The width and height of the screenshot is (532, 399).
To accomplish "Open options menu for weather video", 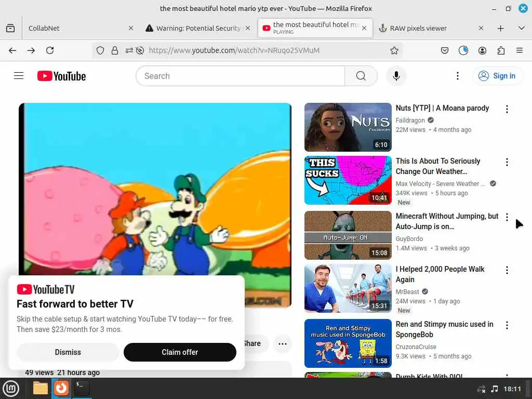I will [x=507, y=162].
